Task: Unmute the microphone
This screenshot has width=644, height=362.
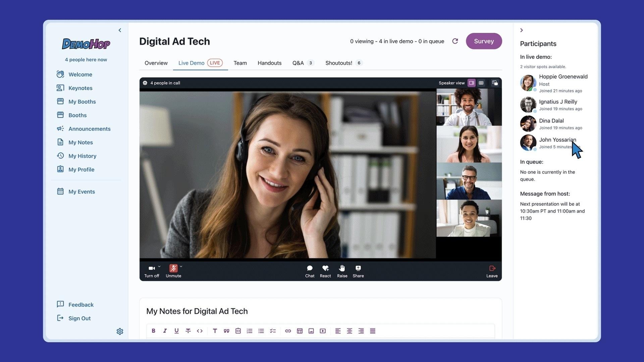Action: [x=173, y=268]
